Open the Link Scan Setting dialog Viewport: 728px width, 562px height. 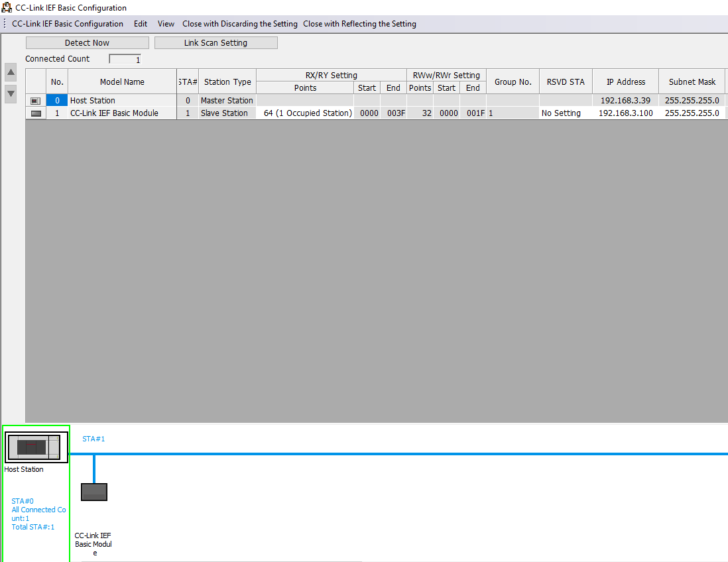216,42
